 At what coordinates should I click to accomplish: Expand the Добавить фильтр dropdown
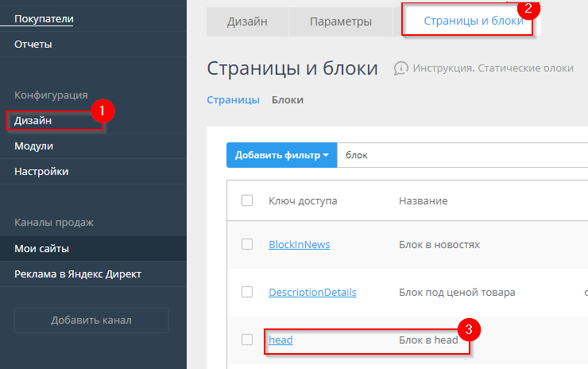(x=282, y=155)
